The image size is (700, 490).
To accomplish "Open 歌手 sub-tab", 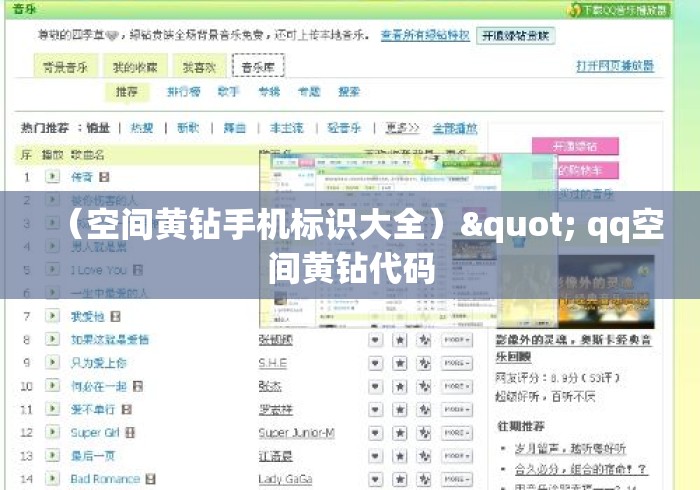I will [229, 91].
